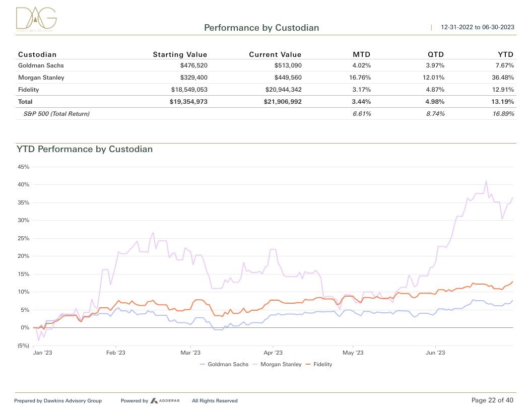The height and width of the screenshot is (411, 532).
Task: Click the Goldman Sachs legend color marker
Action: coord(203,364)
